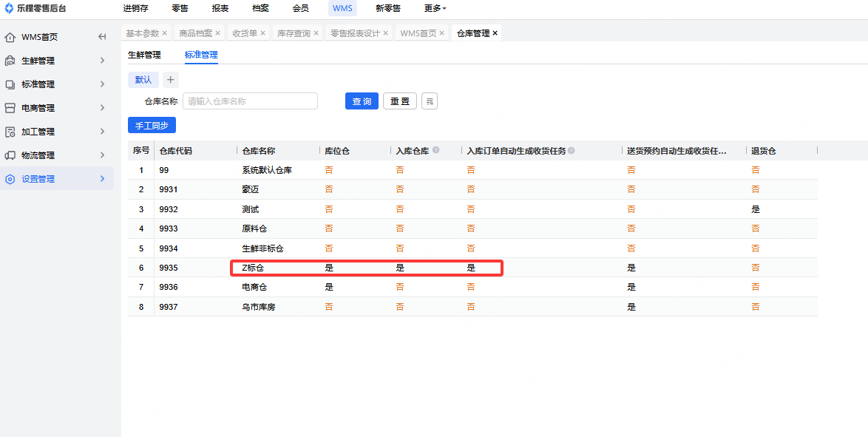Viewport: 868px width, 437px height.
Task: Click the help icon next to 入库仓库
Action: [436, 150]
